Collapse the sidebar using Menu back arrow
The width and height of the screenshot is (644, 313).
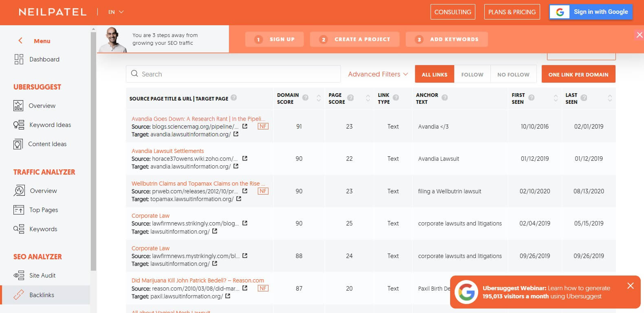click(20, 41)
